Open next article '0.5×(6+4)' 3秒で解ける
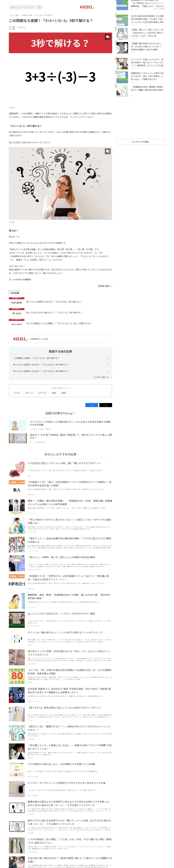Screen dimensions: 174x868 [54, 302]
